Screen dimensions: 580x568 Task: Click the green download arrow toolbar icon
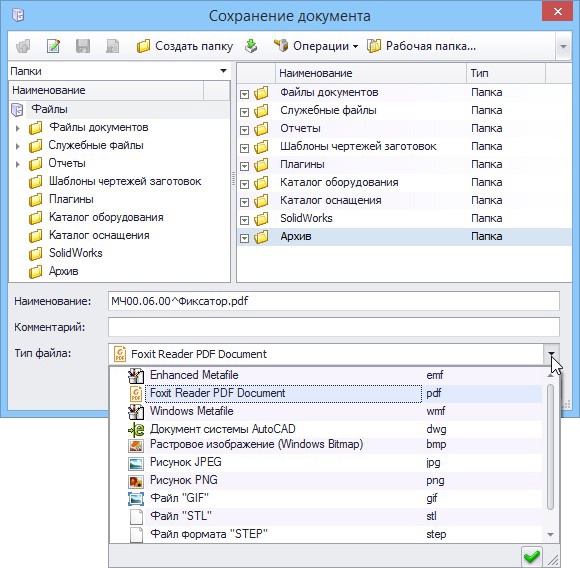[251, 46]
